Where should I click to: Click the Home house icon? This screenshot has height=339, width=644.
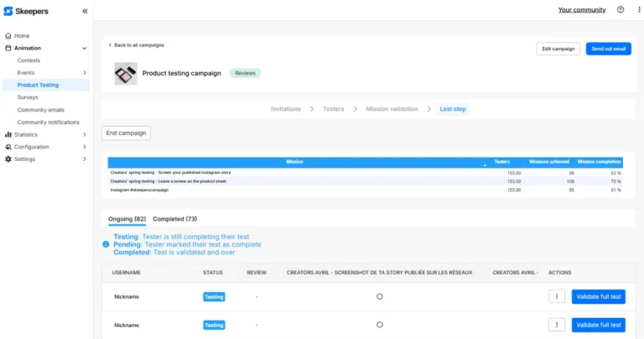coord(8,36)
